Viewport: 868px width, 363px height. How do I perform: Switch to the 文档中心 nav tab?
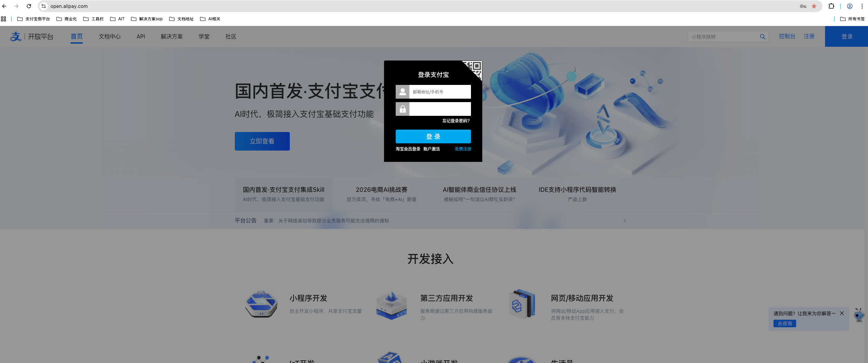point(110,36)
